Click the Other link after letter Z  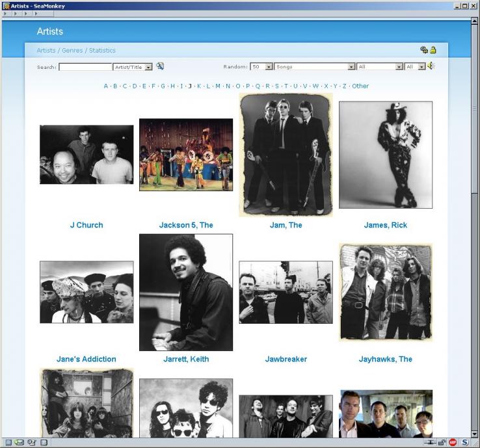pos(360,86)
